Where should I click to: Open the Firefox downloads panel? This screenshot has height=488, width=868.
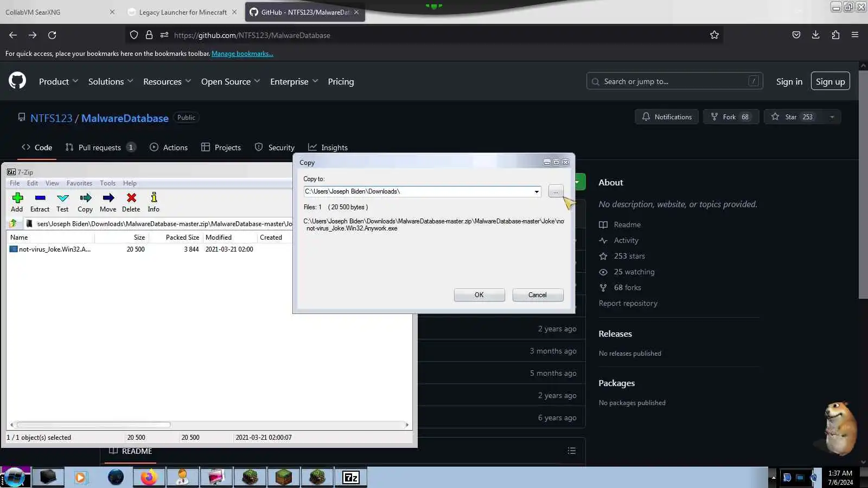pyautogui.click(x=815, y=35)
